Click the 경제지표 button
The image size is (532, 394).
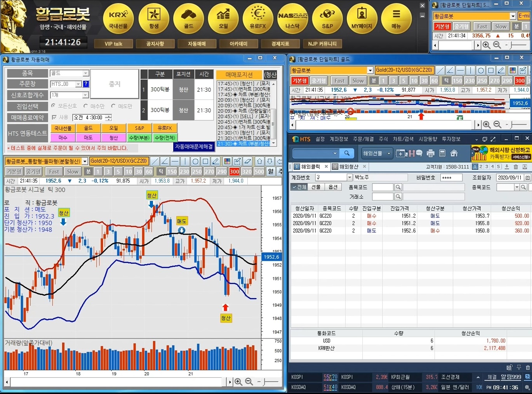pos(280,44)
